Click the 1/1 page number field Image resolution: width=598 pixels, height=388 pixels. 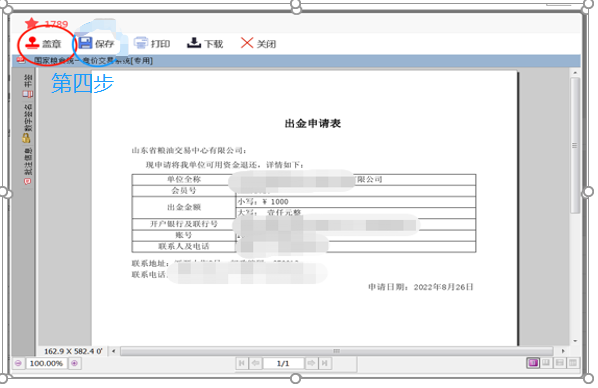(283, 363)
